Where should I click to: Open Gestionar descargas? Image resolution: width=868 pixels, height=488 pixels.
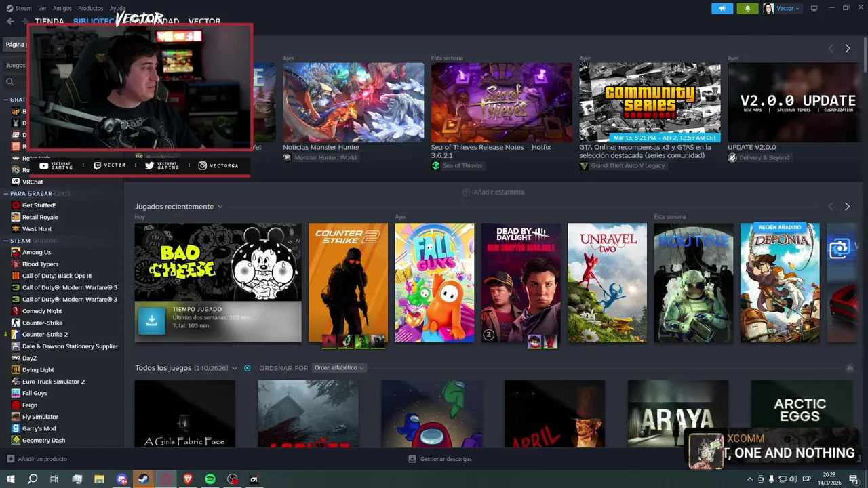440,459
